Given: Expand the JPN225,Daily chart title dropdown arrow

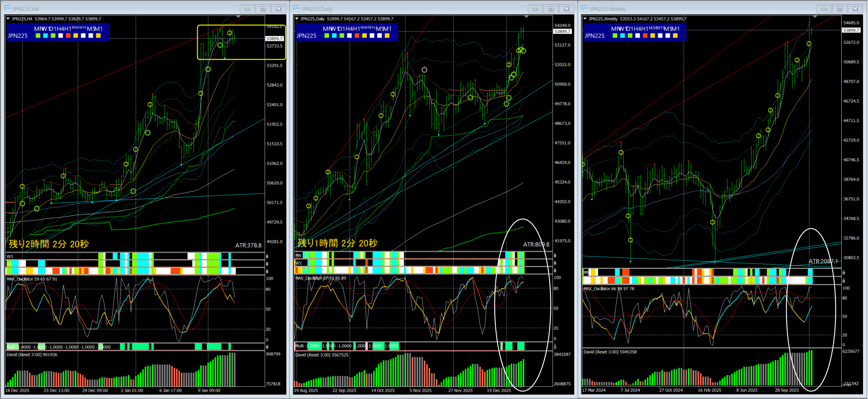Looking at the screenshot, I should coord(297,19).
